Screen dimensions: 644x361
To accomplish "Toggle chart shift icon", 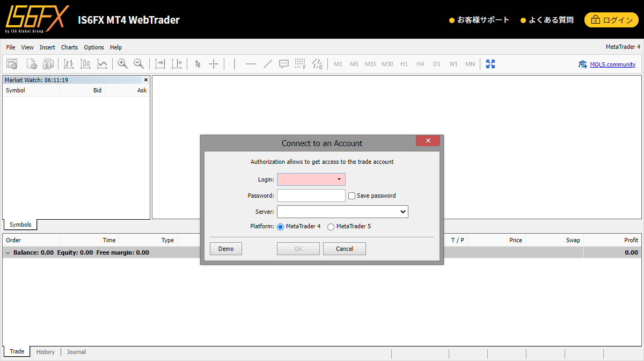I will pos(177,64).
